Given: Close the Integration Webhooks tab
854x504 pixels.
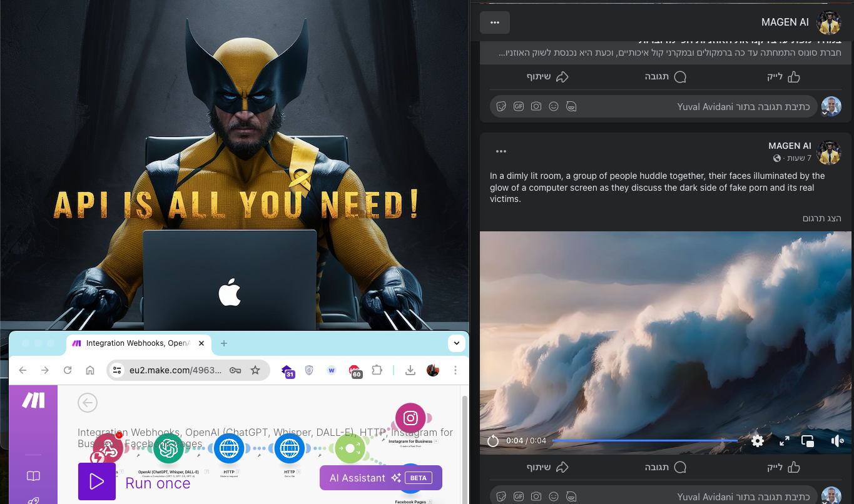Looking at the screenshot, I should coord(201,343).
